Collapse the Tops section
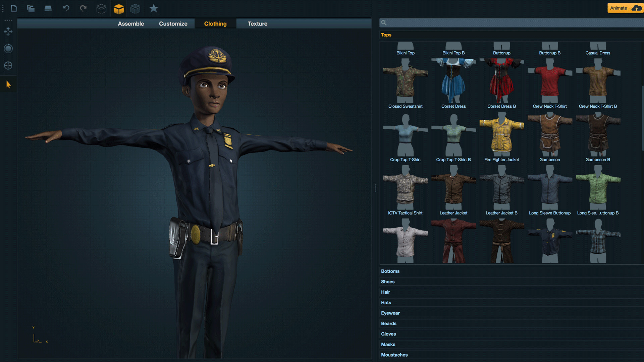The height and width of the screenshot is (362, 644). coord(386,35)
